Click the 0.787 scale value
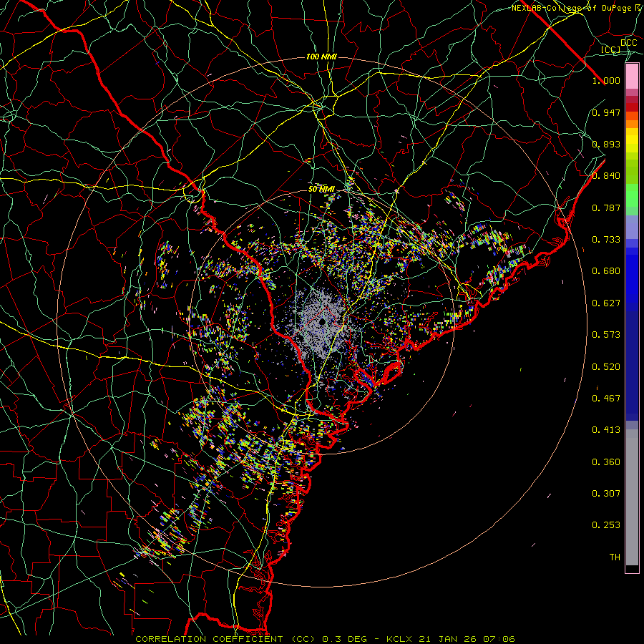 pyautogui.click(x=606, y=208)
